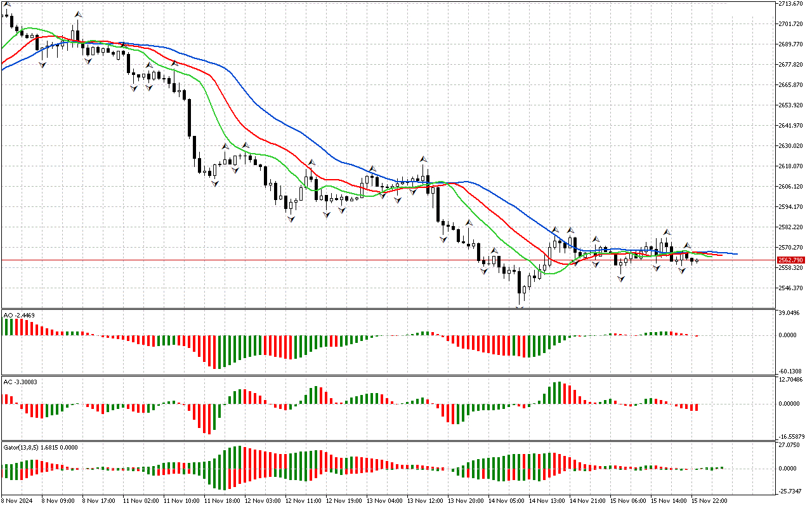The image size is (812, 508).
Task: Click the 2701.720 price scale label
Action: click(791, 24)
